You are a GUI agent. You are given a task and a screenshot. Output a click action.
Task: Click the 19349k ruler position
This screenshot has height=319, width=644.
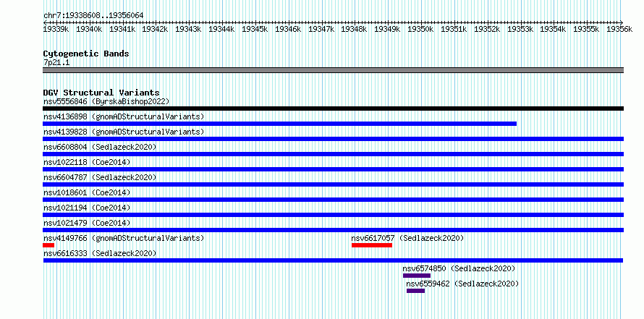[x=388, y=29]
